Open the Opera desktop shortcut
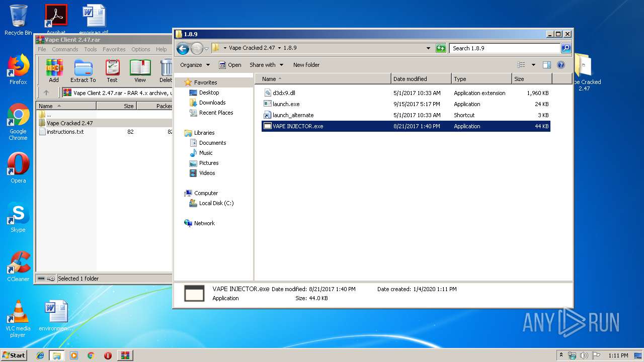 [18, 168]
